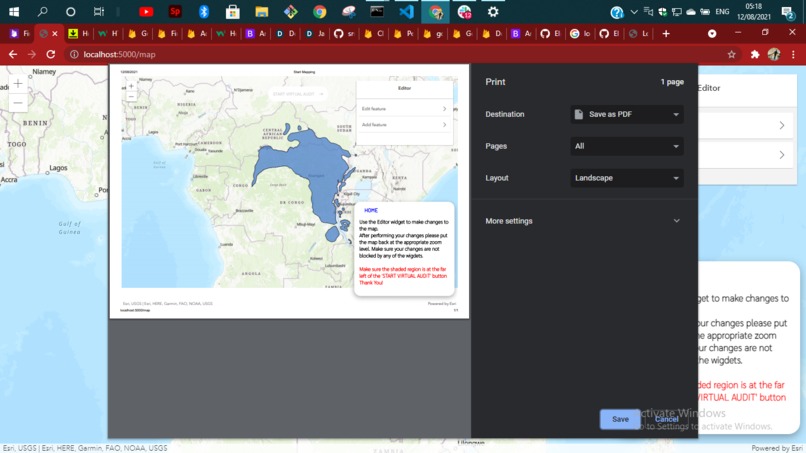This screenshot has width=806, height=453.
Task: Open Bluetooth icon on the taskbar
Action: tap(204, 11)
